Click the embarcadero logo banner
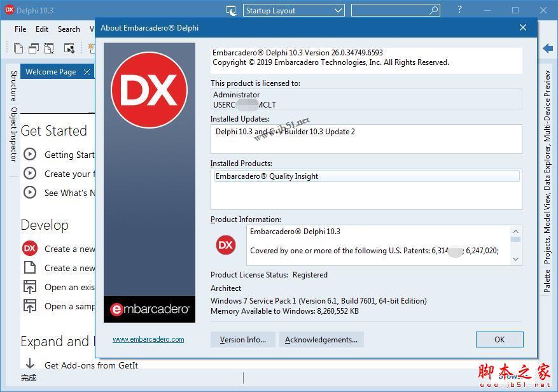This screenshot has height=392, width=558. 150,309
